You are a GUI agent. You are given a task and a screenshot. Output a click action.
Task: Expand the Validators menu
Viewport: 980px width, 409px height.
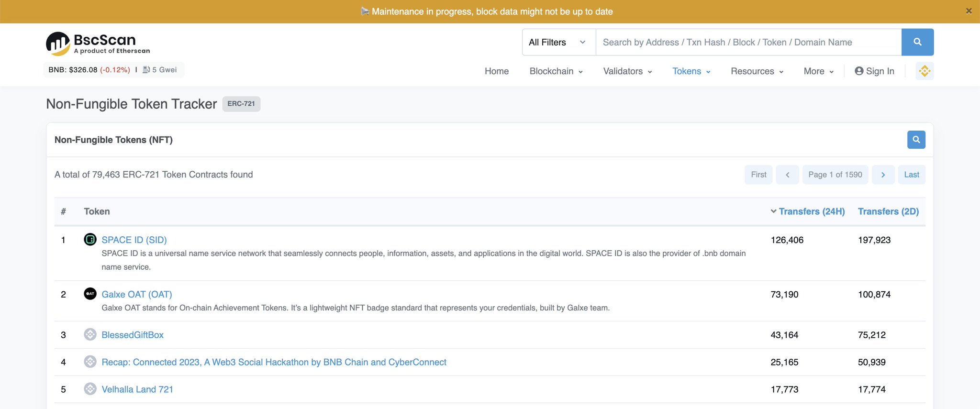(627, 71)
